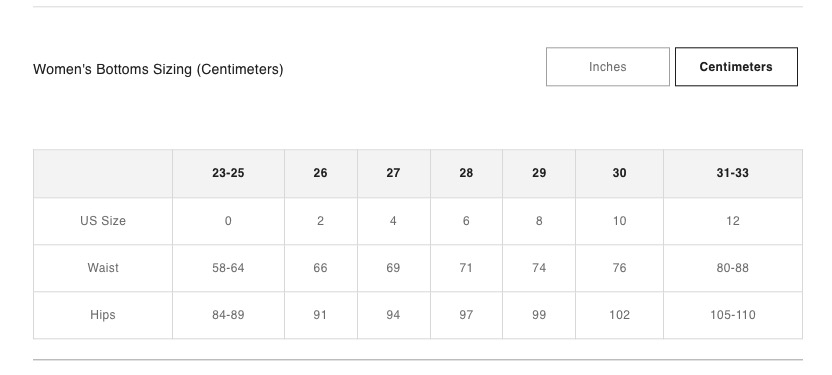This screenshot has height=375, width=832.
Task: Click the 30 size column header
Action: click(619, 173)
